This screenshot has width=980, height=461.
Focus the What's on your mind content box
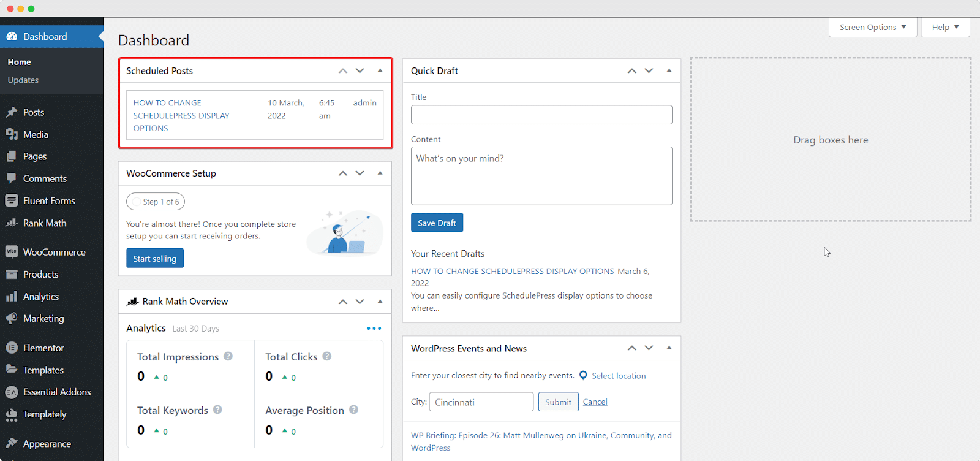(541, 175)
